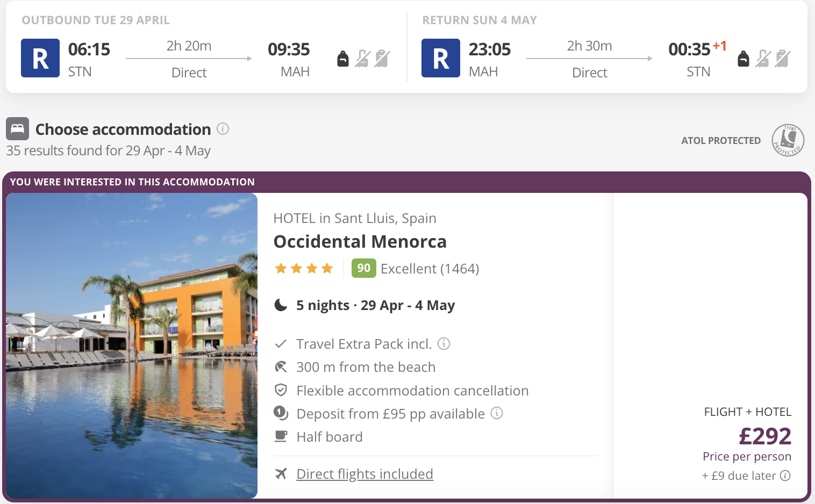Click You were interested in this accommodation banner

[132, 182]
